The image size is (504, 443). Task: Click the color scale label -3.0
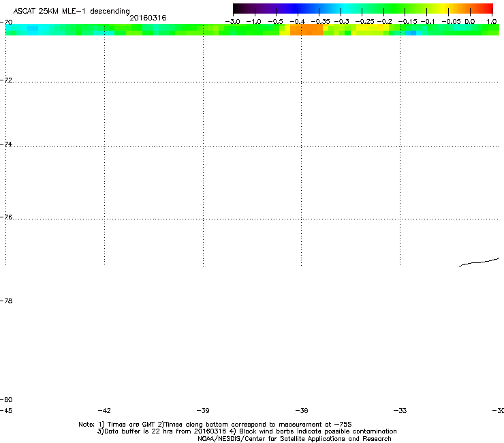[232, 22]
